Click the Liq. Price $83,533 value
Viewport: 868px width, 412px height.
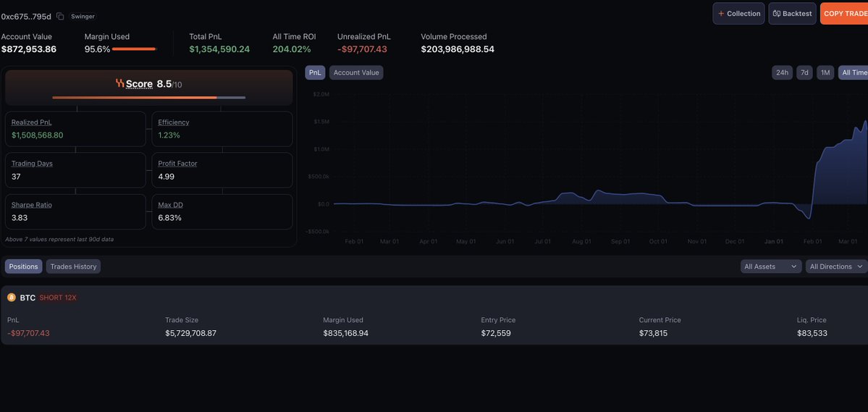click(x=812, y=333)
